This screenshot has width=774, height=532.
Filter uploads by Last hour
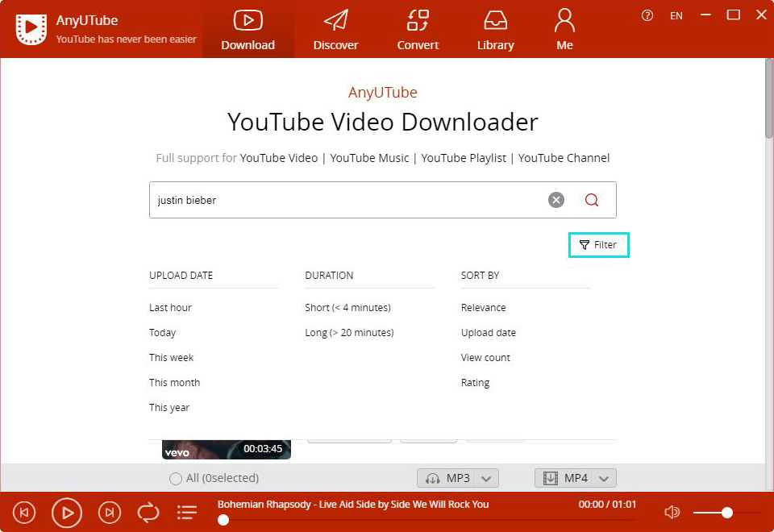pos(170,307)
